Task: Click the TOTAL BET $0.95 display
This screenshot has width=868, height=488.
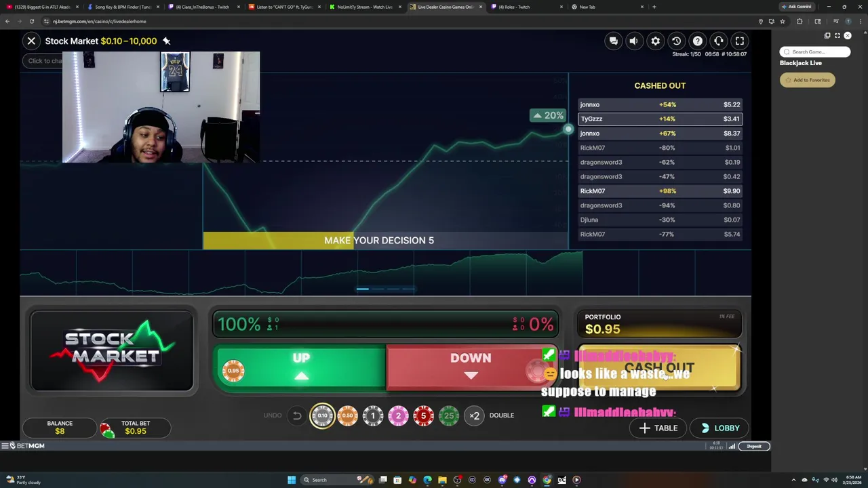Action: 135,428
